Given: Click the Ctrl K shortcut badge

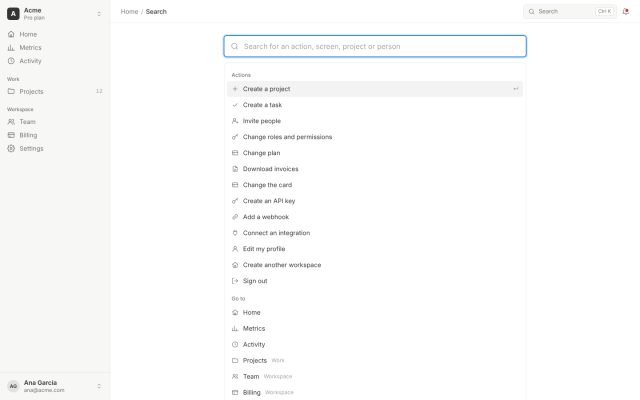Looking at the screenshot, I should (604, 11).
